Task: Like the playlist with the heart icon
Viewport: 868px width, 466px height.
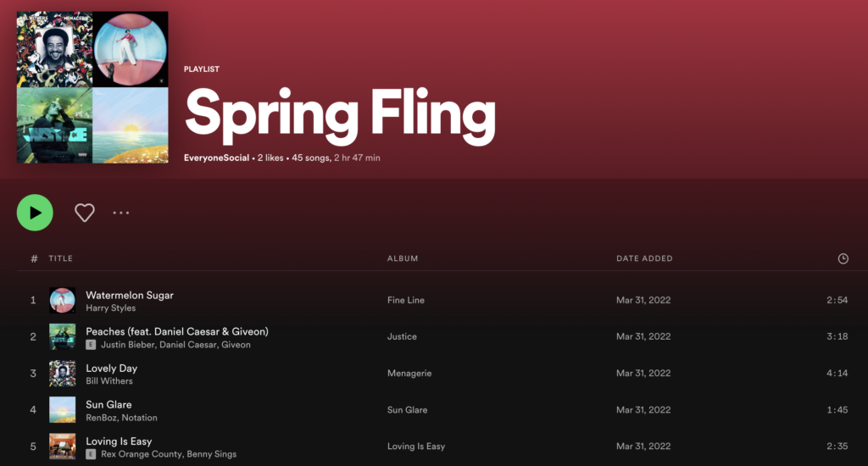Action: tap(85, 213)
